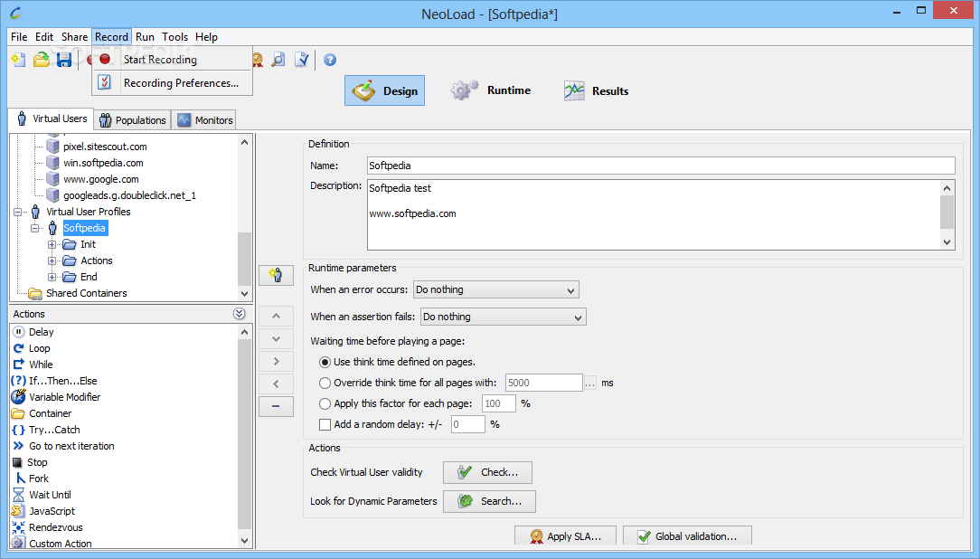This screenshot has height=559, width=980.
Task: Select Apply this factor for each page
Action: pyautogui.click(x=325, y=404)
